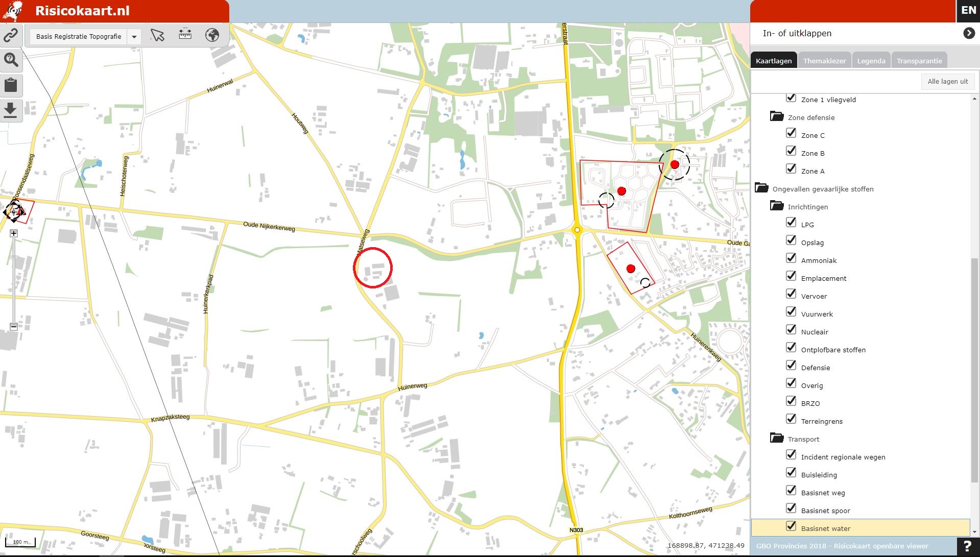Open the magnifier search tool
The height and width of the screenshot is (557, 980).
coord(11,60)
